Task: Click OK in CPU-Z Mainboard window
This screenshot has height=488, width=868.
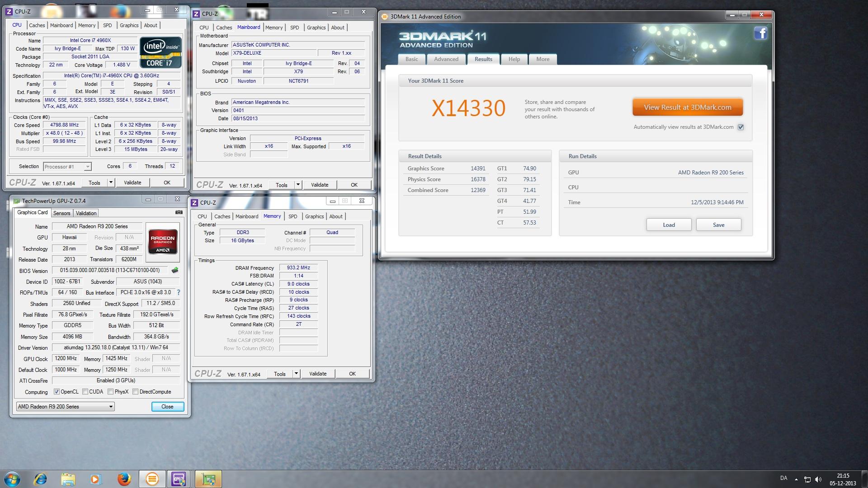Action: point(354,185)
